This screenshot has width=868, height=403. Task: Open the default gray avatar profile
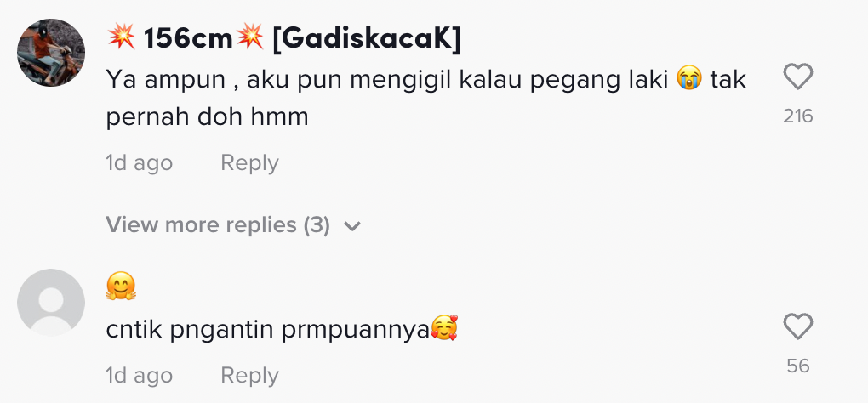pyautogui.click(x=51, y=303)
